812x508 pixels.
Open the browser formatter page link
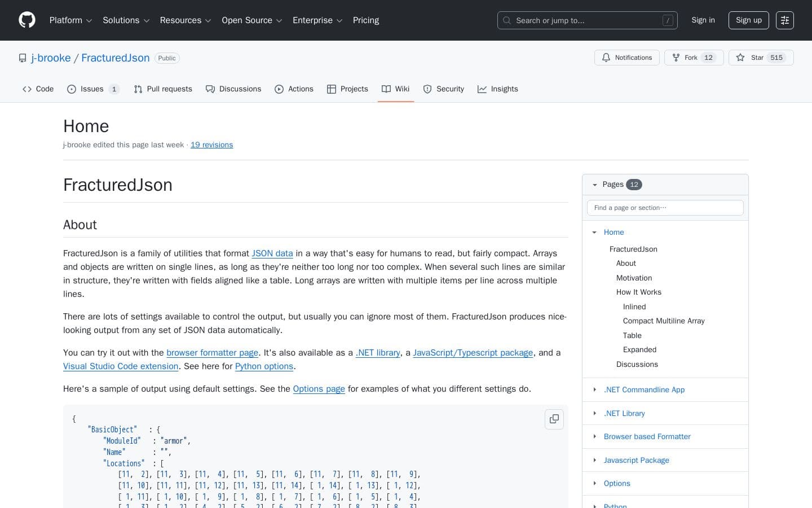coord(213,353)
